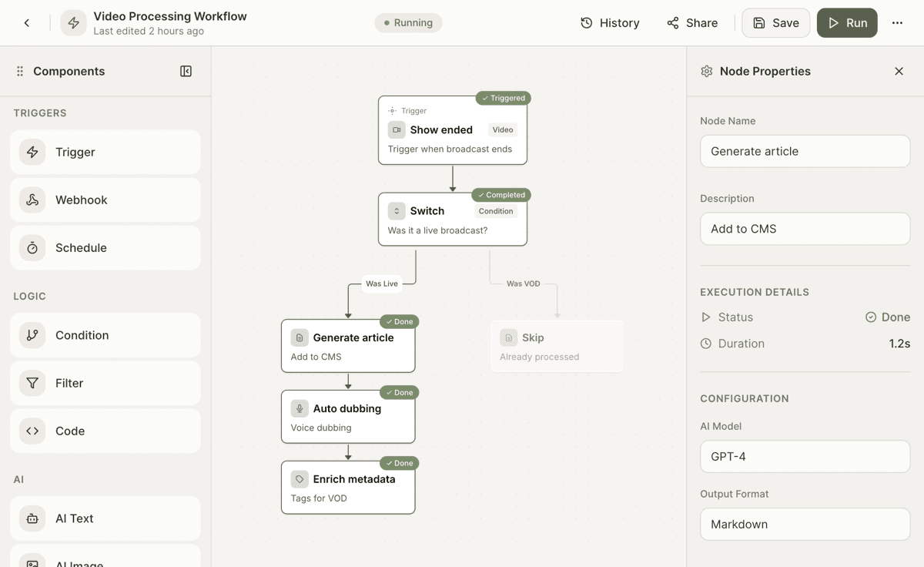Run the workflow

point(847,22)
